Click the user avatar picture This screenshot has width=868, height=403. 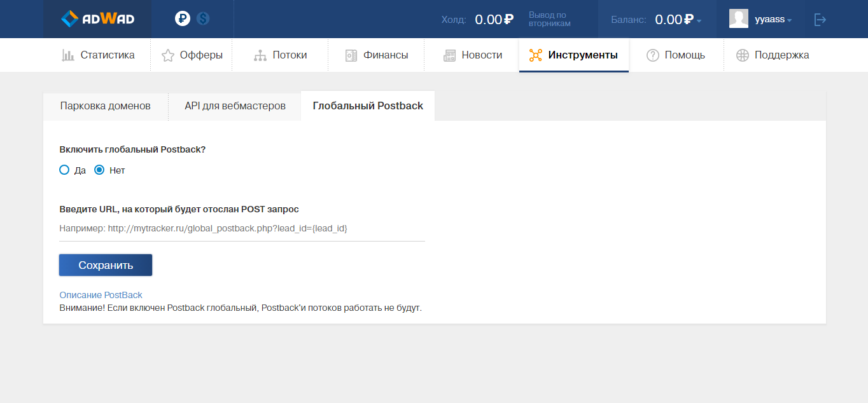click(x=739, y=19)
